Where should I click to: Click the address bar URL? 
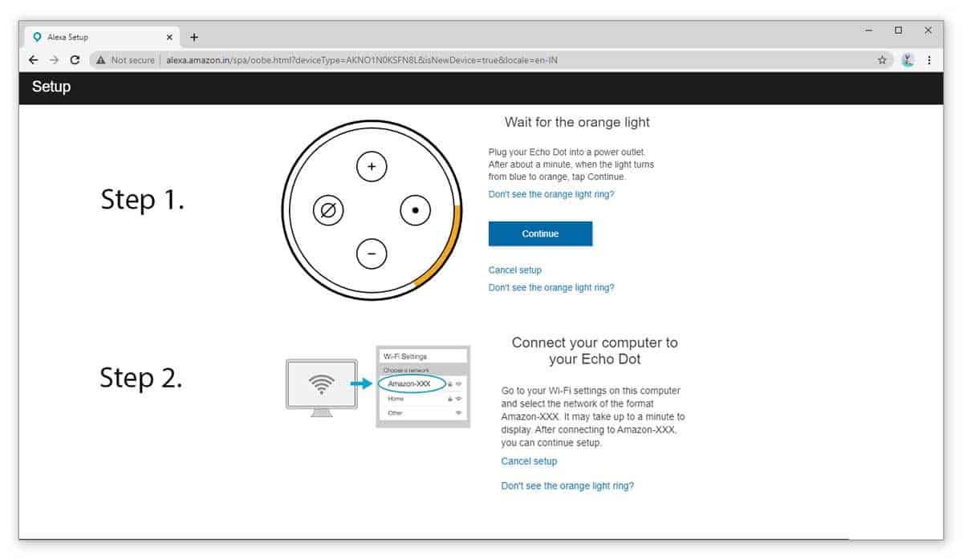362,60
